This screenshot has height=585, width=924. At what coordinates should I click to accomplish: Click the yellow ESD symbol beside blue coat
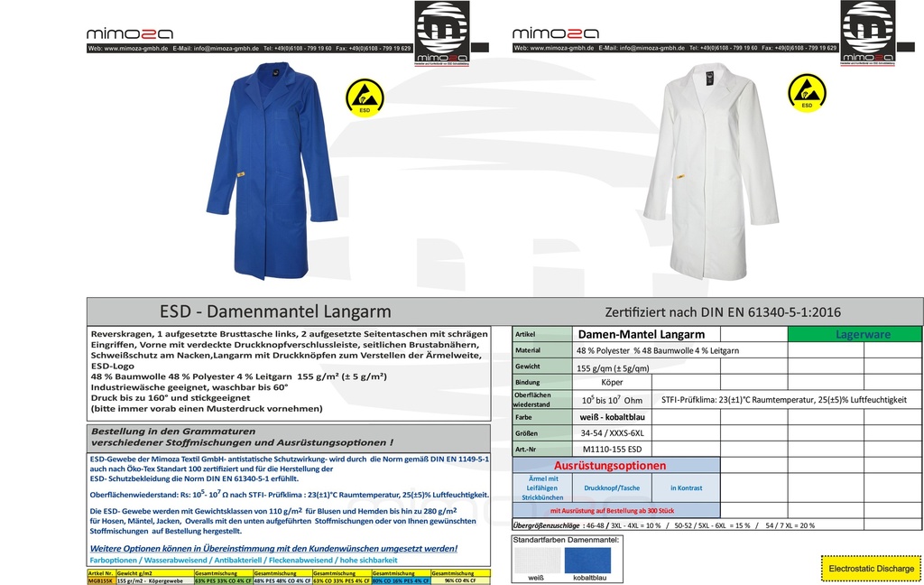[x=365, y=97]
